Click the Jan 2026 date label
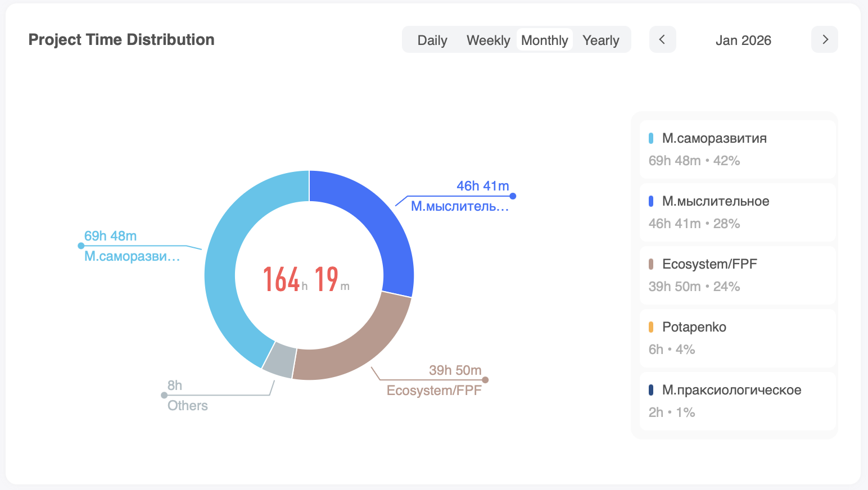868x490 pixels. click(743, 40)
